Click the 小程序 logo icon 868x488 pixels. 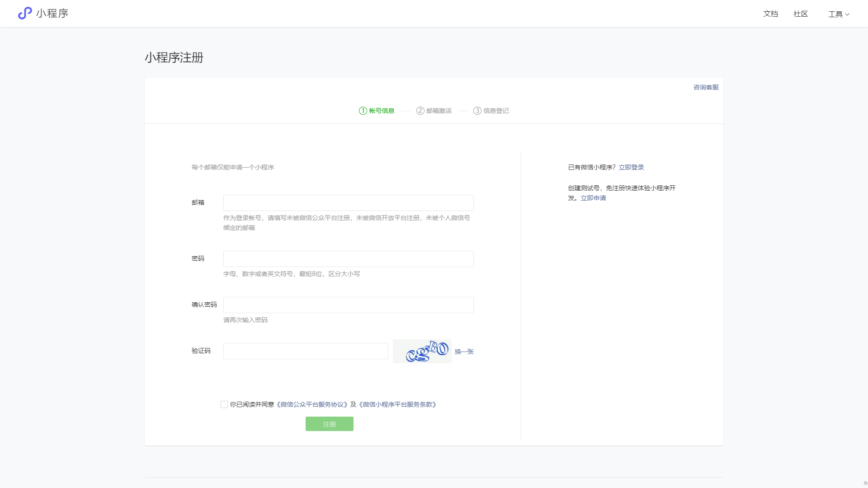point(25,13)
